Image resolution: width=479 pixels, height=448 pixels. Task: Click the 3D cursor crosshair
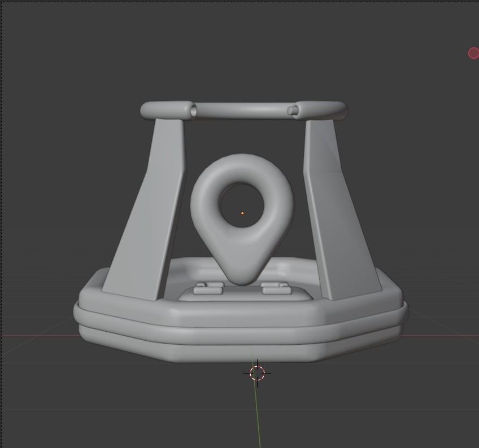point(257,373)
